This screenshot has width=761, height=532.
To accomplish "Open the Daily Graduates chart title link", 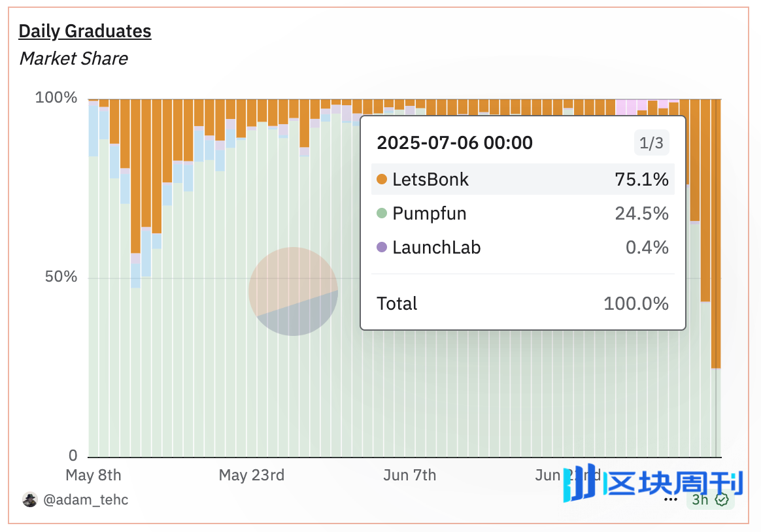I will click(x=85, y=31).
